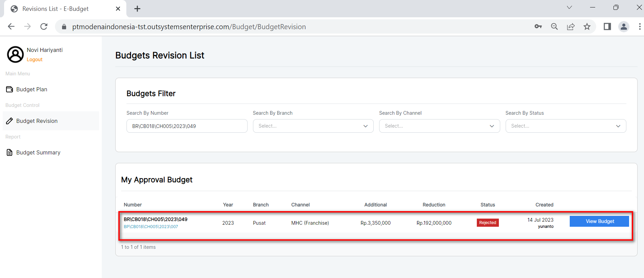
Task: Toggle the browser side panel icon
Action: coord(607,26)
